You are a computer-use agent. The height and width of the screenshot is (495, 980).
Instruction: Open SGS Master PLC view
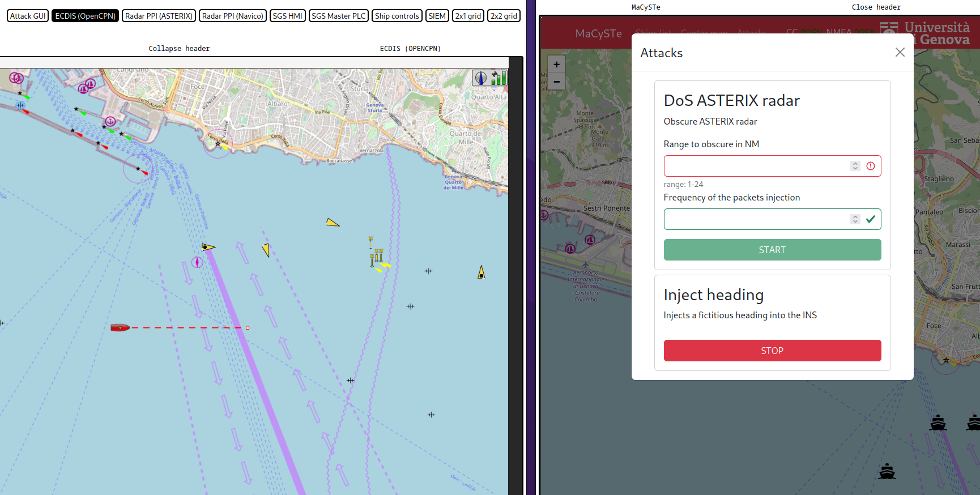[x=339, y=16]
